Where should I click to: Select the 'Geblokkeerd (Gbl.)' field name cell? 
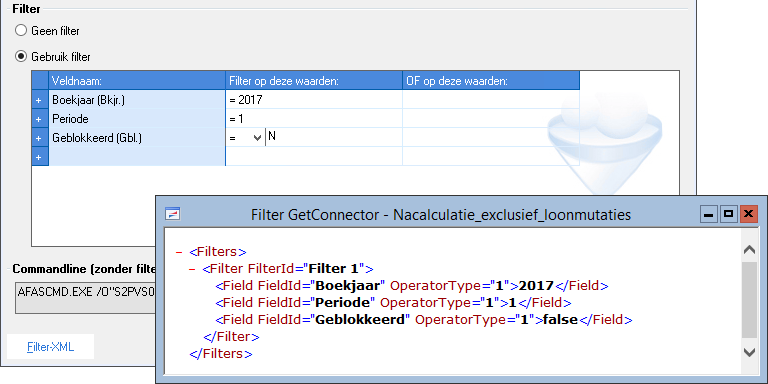coord(137,138)
